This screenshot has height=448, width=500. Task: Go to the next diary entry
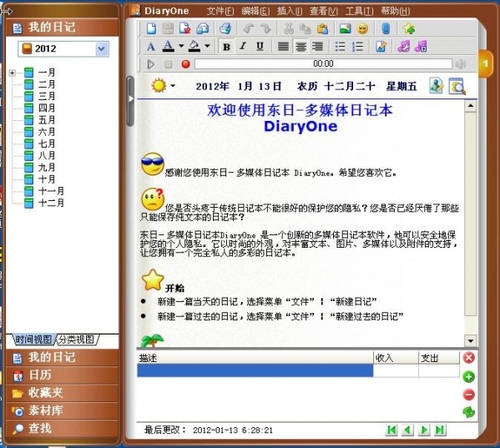424,430
